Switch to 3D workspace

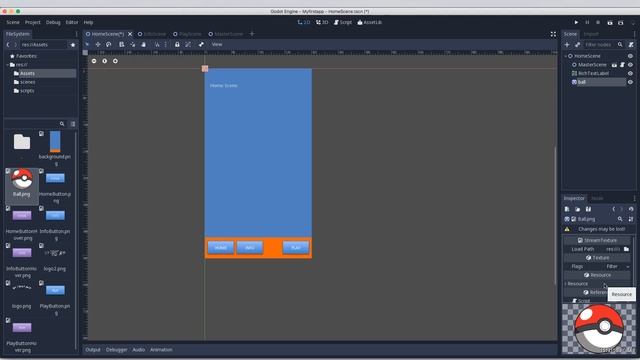(322, 22)
